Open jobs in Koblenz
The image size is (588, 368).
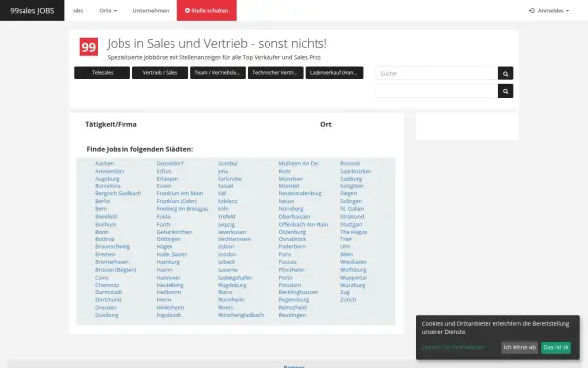coord(227,201)
